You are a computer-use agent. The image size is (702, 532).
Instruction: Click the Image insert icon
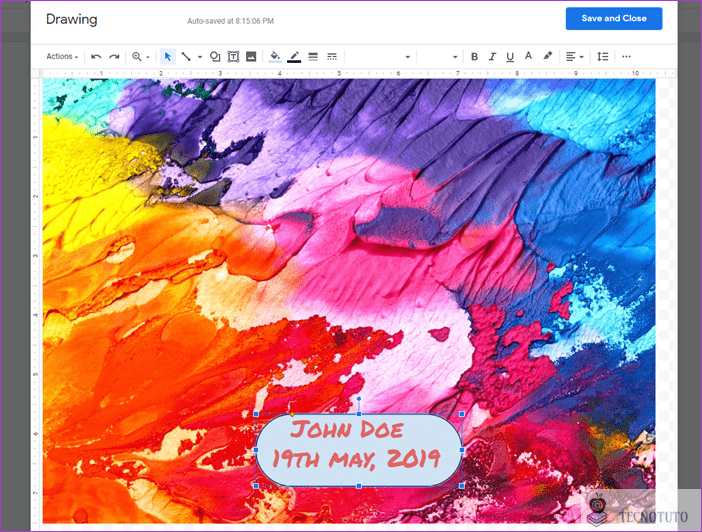coord(251,56)
